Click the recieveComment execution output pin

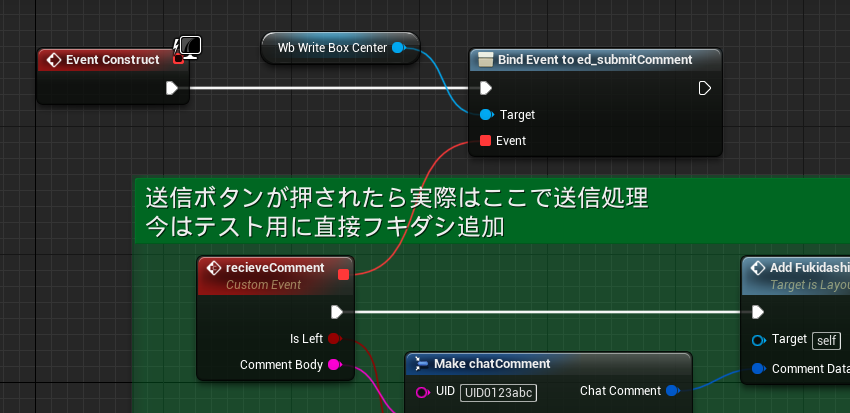(337, 312)
